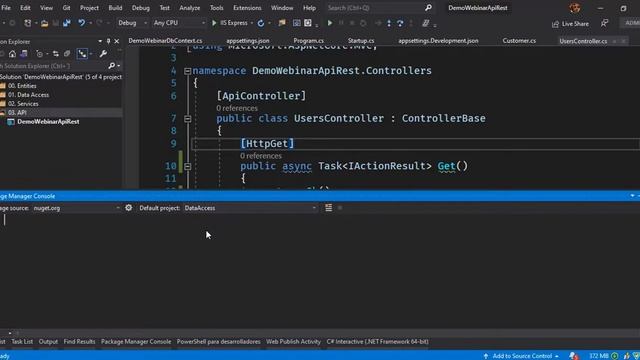Select the 00. Entities folder
Screen dimensions: 640x360
pyautogui.click(x=22, y=86)
